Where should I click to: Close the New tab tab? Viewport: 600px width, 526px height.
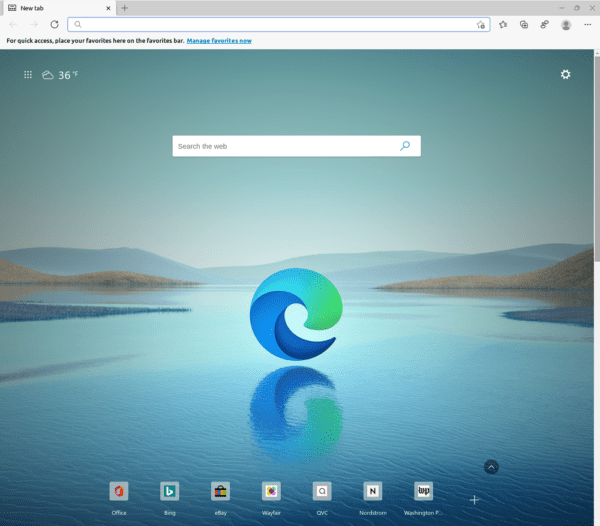tap(108, 8)
